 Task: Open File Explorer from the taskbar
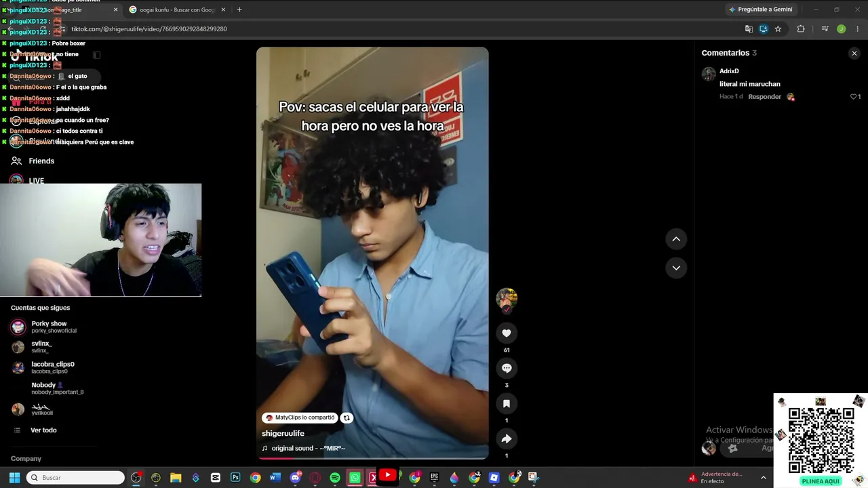click(x=176, y=478)
